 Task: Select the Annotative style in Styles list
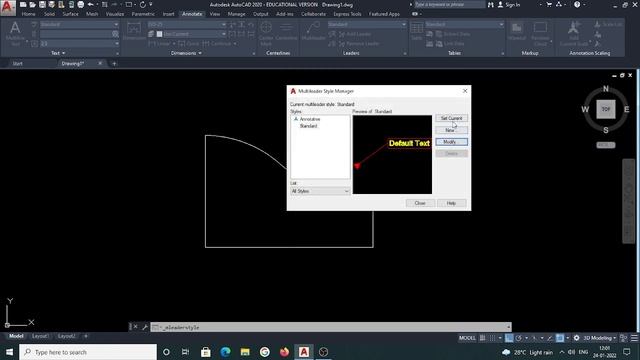pyautogui.click(x=310, y=119)
